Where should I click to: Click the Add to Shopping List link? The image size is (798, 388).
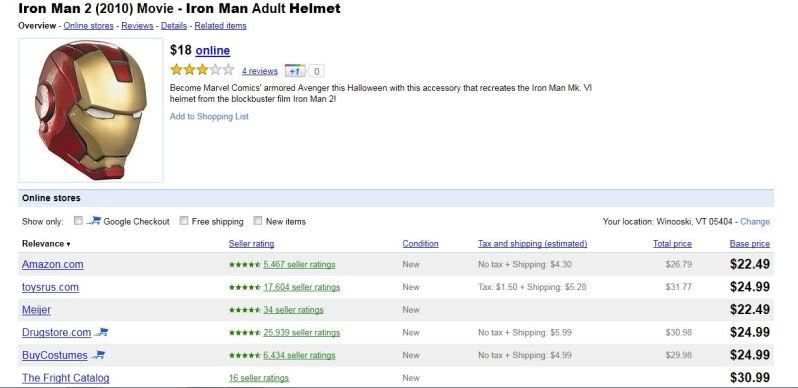pyautogui.click(x=209, y=117)
